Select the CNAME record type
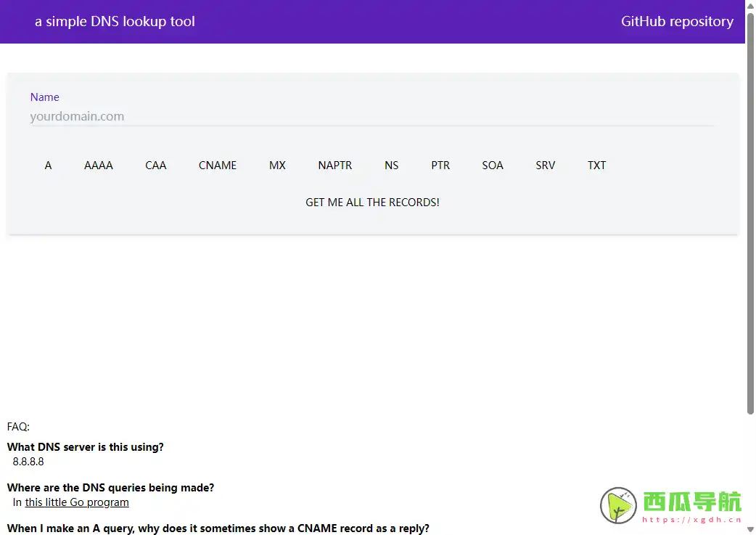 tap(217, 166)
